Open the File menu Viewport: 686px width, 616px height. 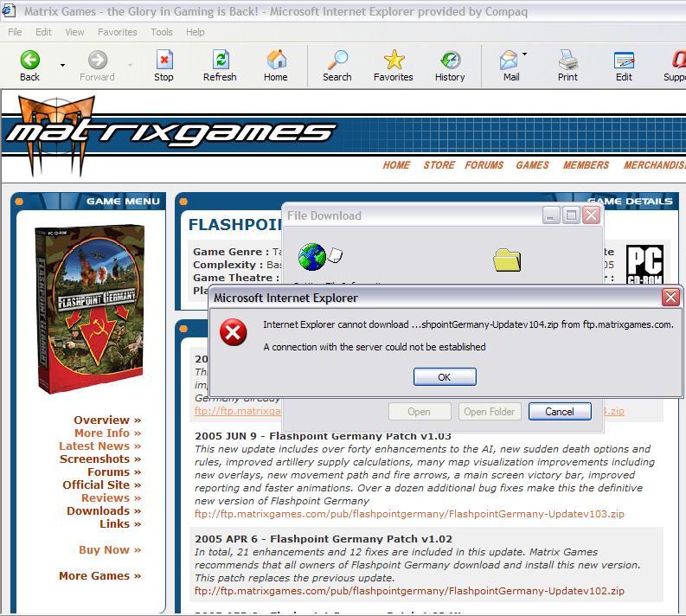click(x=15, y=32)
